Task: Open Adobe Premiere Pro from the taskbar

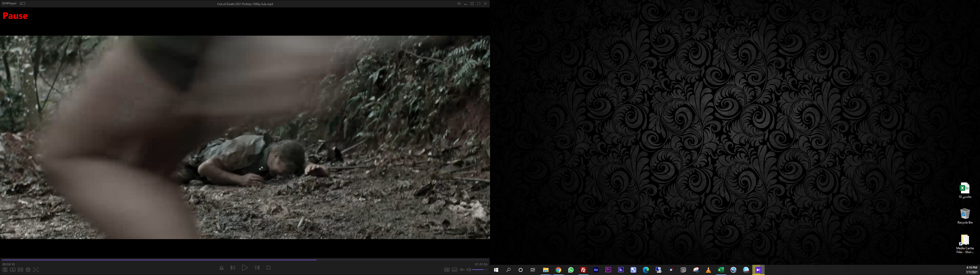Action: (x=608, y=270)
